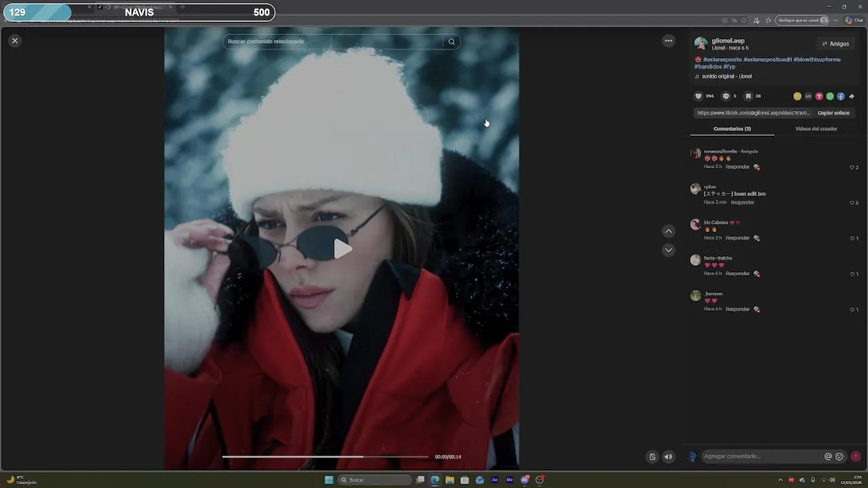Click the red send-to-friends share icon
Screen dimensions: 868x488
pyautogui.click(x=819, y=96)
